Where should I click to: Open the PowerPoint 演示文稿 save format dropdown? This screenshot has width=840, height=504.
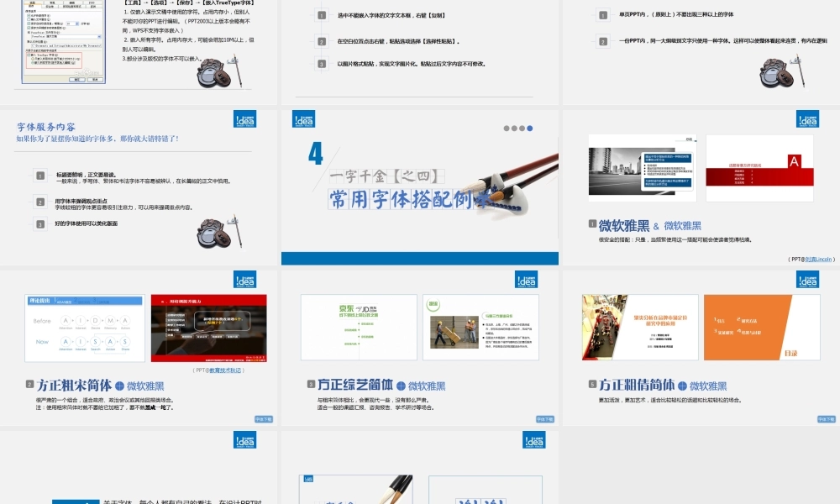pos(99,35)
